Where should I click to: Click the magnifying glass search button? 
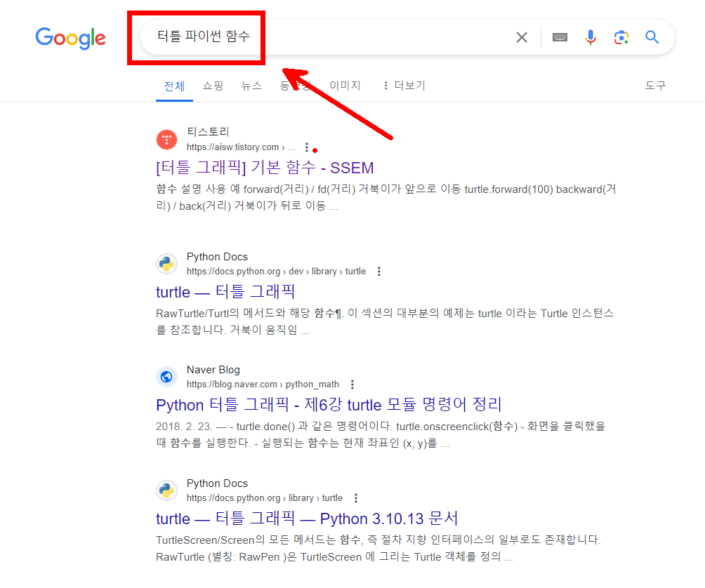652,37
